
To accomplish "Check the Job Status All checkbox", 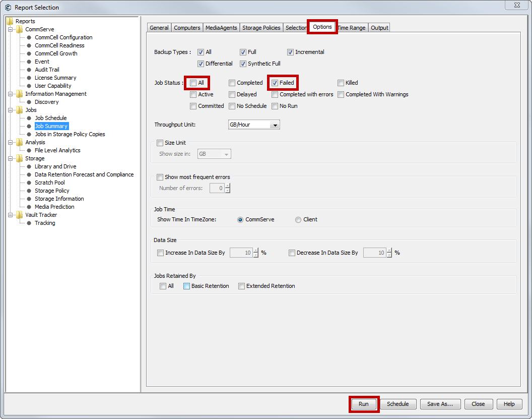I will (193, 83).
